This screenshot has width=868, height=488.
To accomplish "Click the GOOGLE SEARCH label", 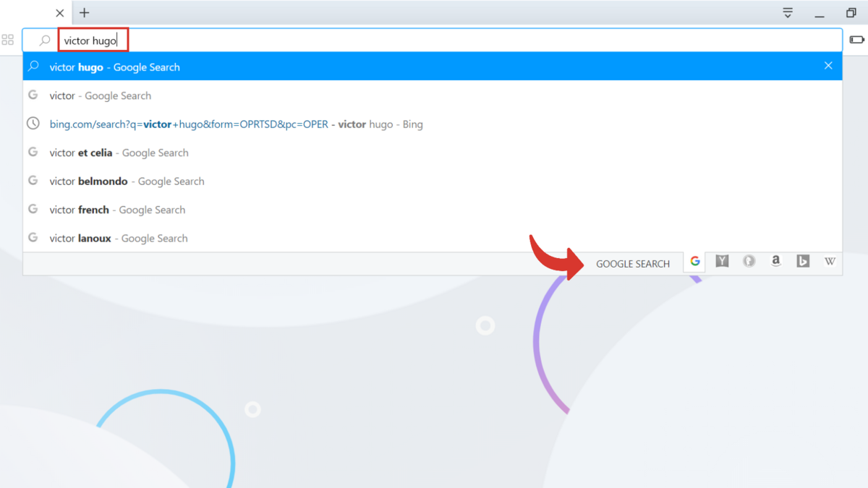I will 633,264.
